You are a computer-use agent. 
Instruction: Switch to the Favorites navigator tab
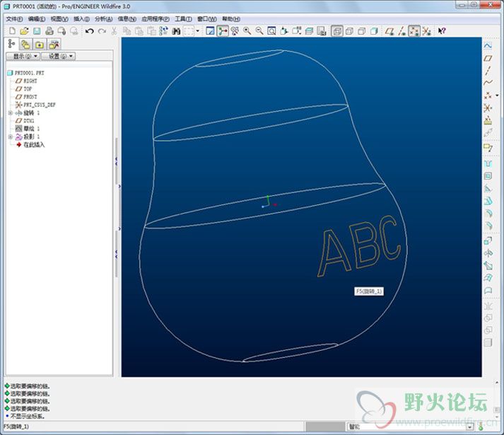(40, 45)
